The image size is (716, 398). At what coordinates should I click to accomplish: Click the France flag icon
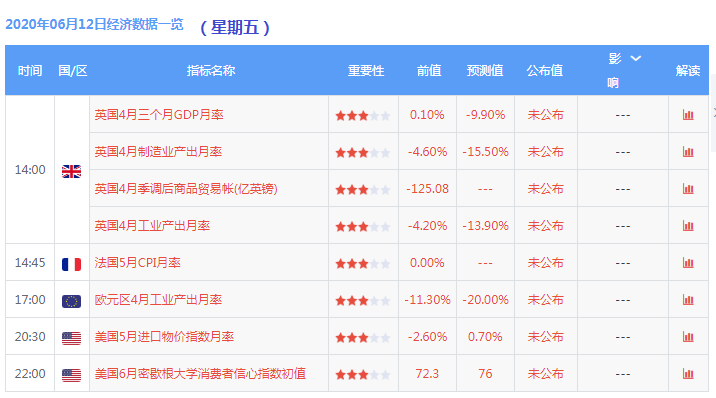tap(71, 264)
